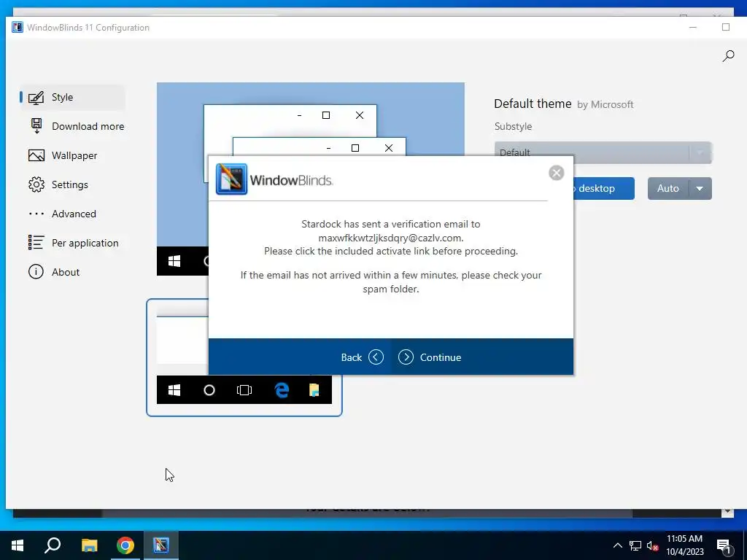The image size is (747, 560).
Task: Click the network tray icon
Action: coord(635,545)
